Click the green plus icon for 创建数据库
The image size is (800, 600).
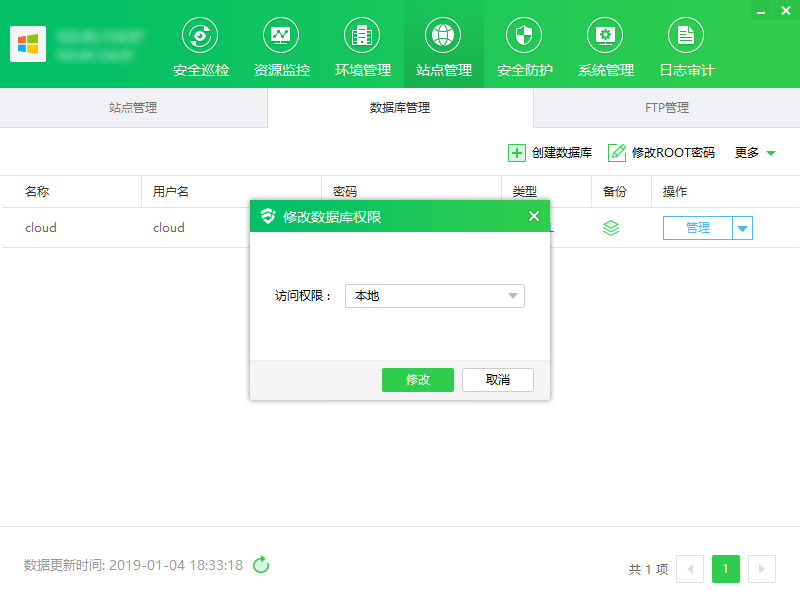point(516,153)
